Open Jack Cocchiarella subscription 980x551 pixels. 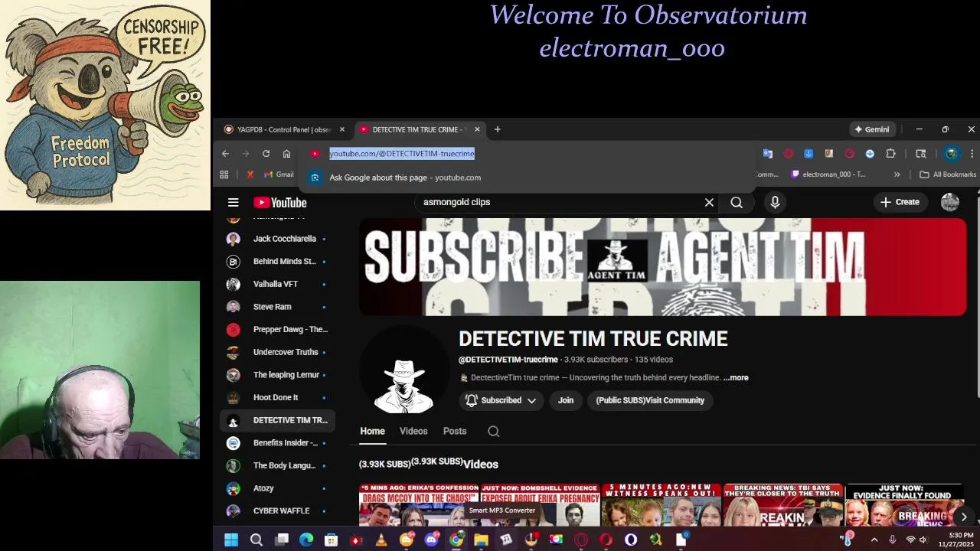277,239
